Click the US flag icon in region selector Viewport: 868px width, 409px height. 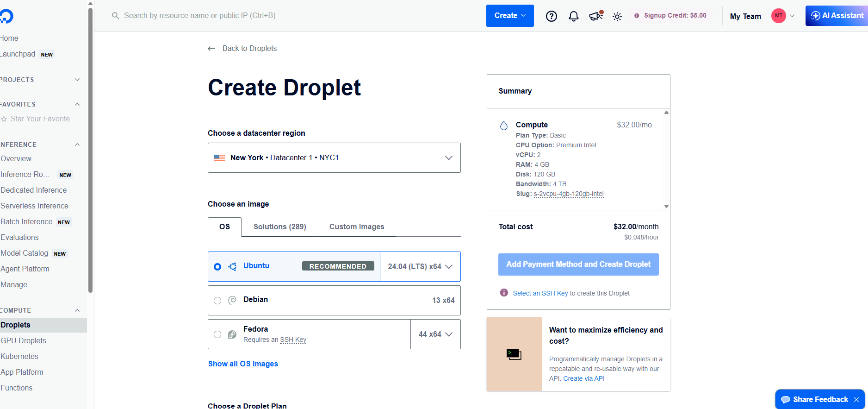pos(219,158)
